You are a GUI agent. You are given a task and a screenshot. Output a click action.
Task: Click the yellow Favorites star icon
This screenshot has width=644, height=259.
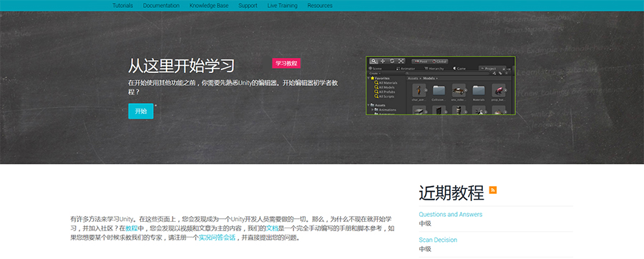373,79
